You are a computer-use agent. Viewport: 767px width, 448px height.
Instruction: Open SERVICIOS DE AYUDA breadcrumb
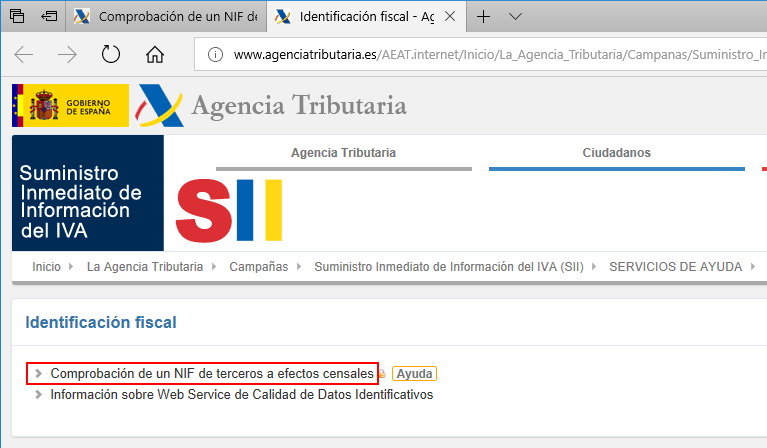(676, 267)
